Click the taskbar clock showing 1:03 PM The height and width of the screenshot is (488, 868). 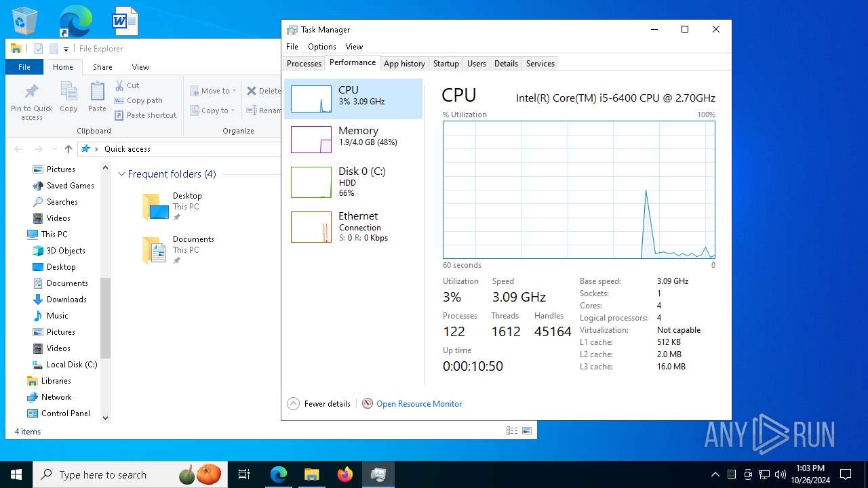point(810,474)
